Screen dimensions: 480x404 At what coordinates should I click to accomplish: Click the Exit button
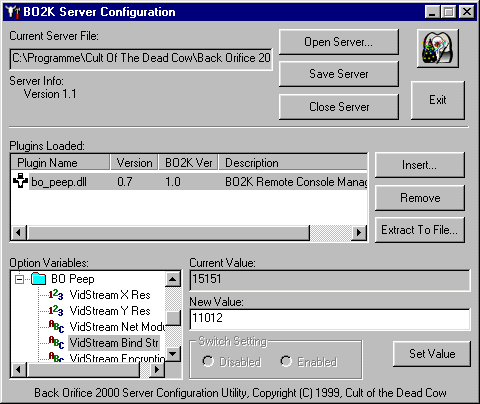click(438, 100)
